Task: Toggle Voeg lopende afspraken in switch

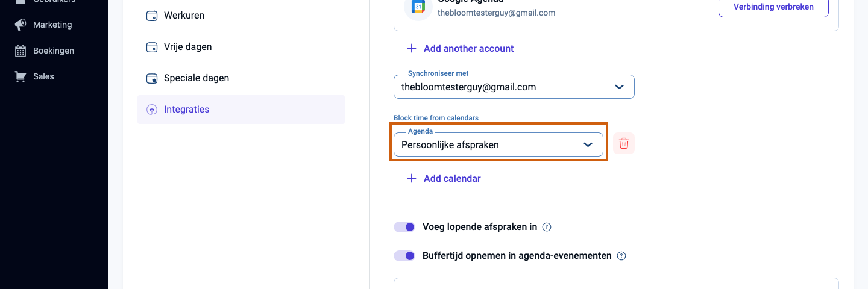Action: pos(404,227)
